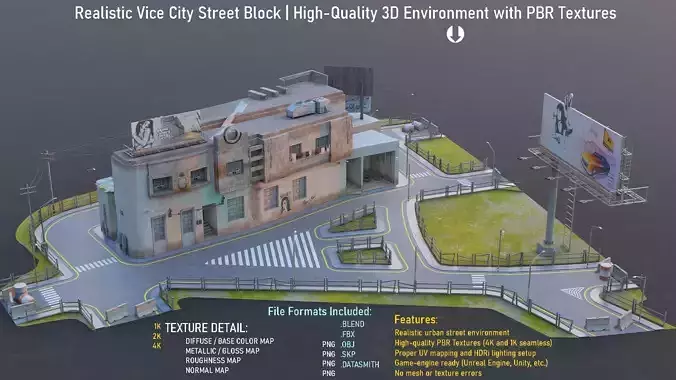Select the ".FBX" file format text
This screenshot has width=676, height=380.
[347, 334]
